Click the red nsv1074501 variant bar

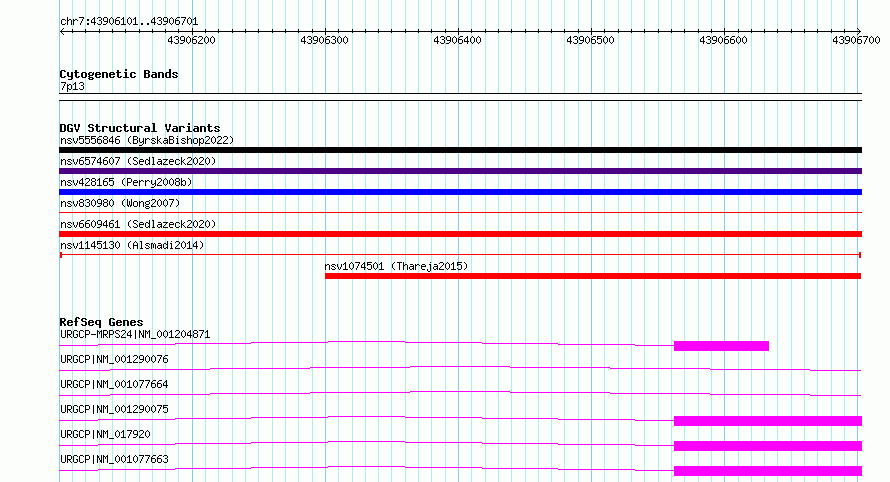(593, 276)
